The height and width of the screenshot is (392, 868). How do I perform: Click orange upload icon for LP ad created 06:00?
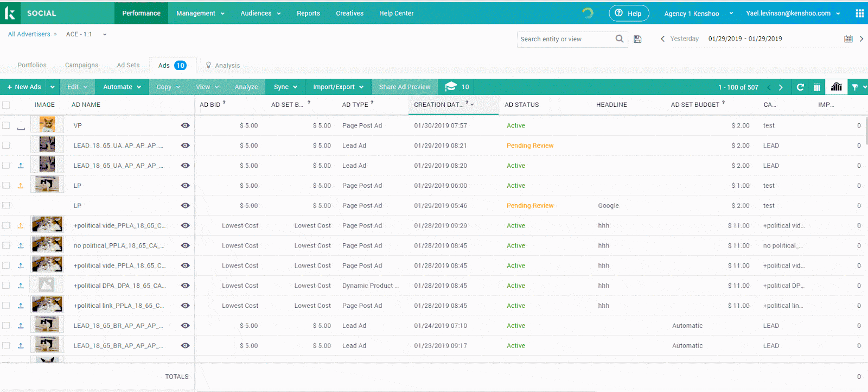tap(21, 186)
